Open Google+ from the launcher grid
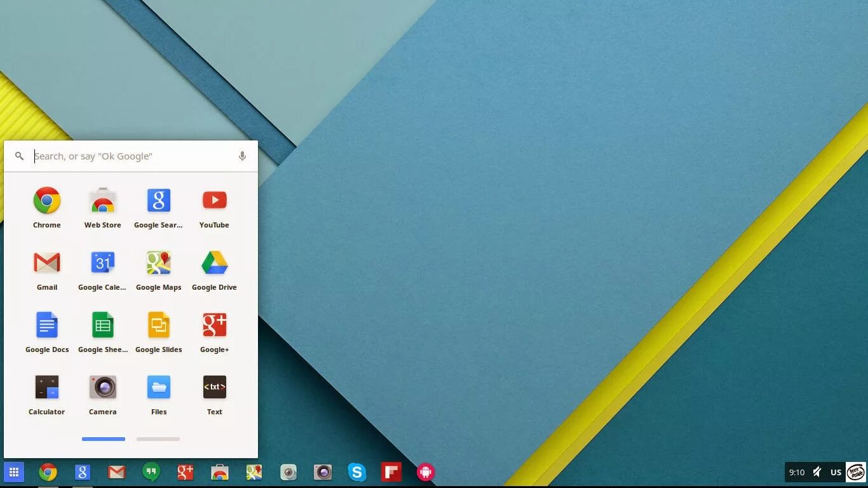This screenshot has width=868, height=488. pos(215,325)
